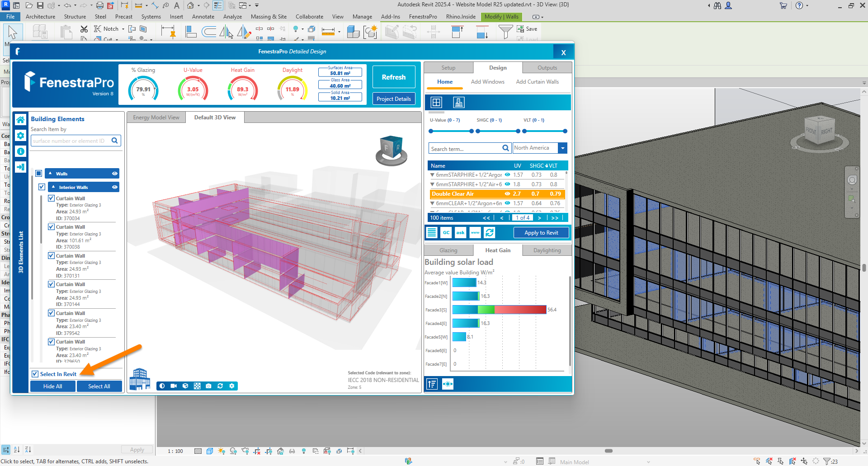Open the North America region dropdown

pyautogui.click(x=563, y=148)
